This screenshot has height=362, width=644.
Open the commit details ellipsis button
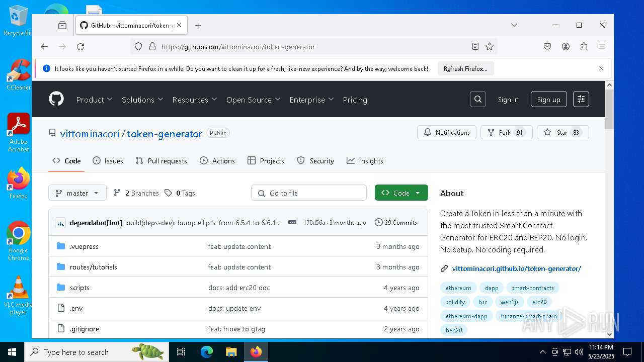pyautogui.click(x=292, y=222)
